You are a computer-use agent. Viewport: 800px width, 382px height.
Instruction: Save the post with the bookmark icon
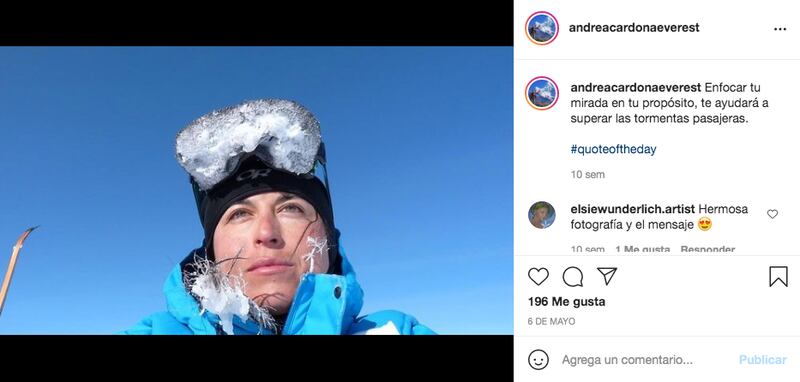(778, 276)
